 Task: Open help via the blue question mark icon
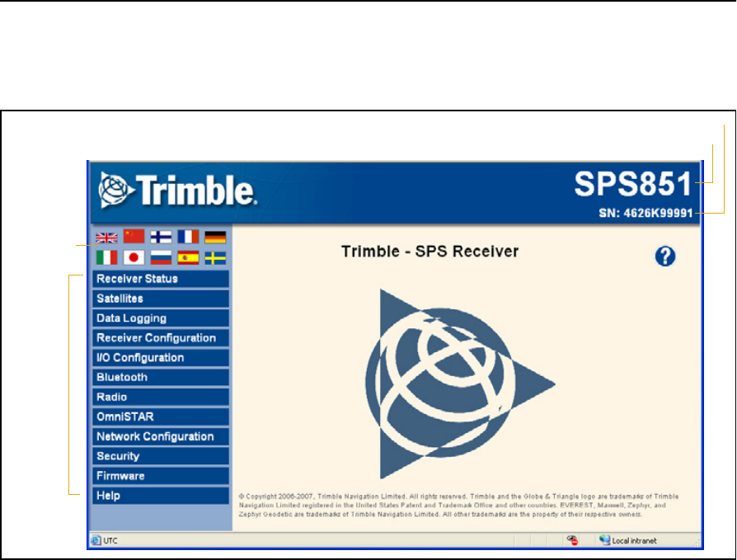[665, 256]
